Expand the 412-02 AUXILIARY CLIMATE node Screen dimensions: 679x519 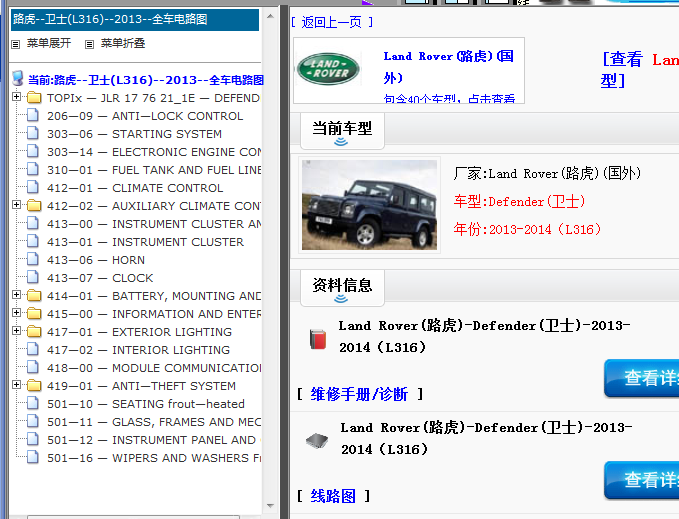pyautogui.click(x=16, y=204)
